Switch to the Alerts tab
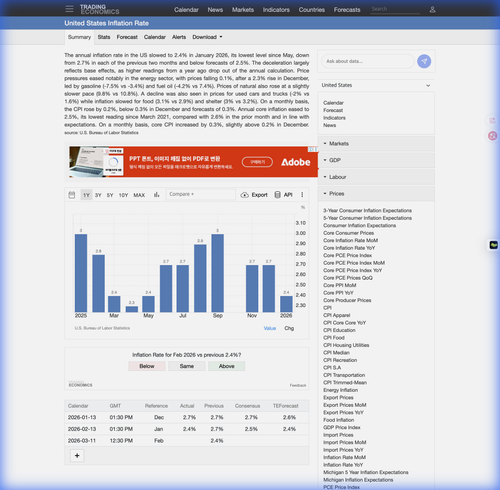Screen dimensions: 500x490 (179, 37)
